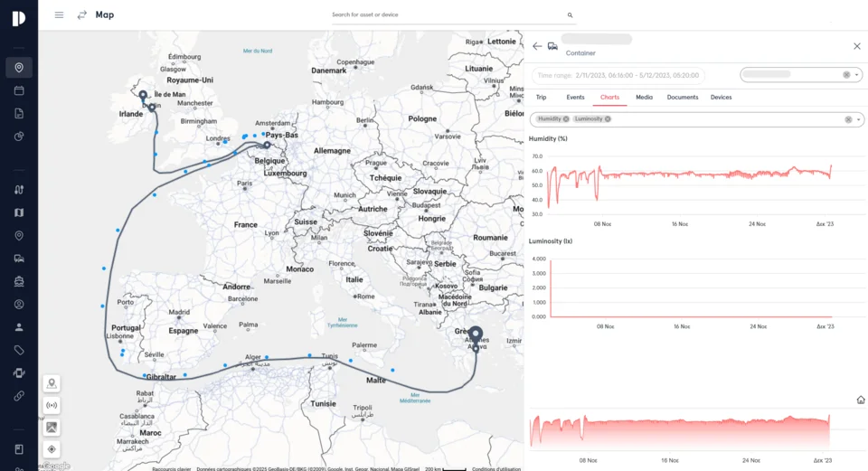Open the Devices tab
This screenshot has width=868, height=471.
coord(721,97)
